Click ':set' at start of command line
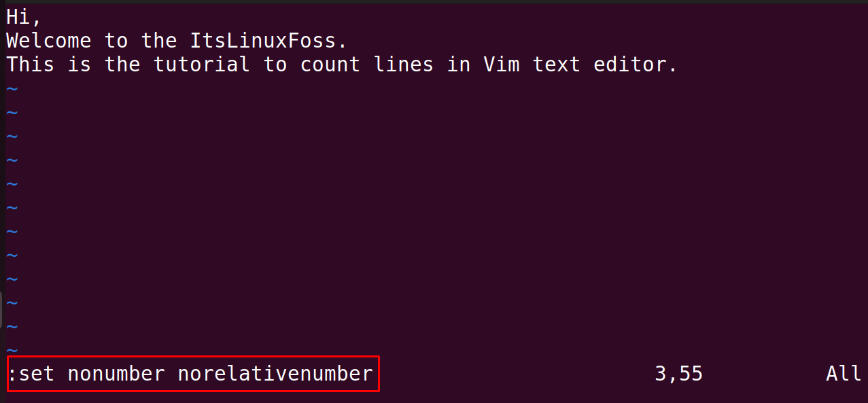The image size is (868, 403). (31, 374)
